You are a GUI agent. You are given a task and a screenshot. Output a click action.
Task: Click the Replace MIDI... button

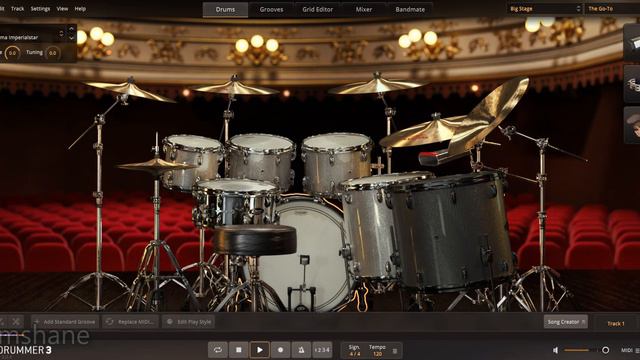[x=130, y=322]
